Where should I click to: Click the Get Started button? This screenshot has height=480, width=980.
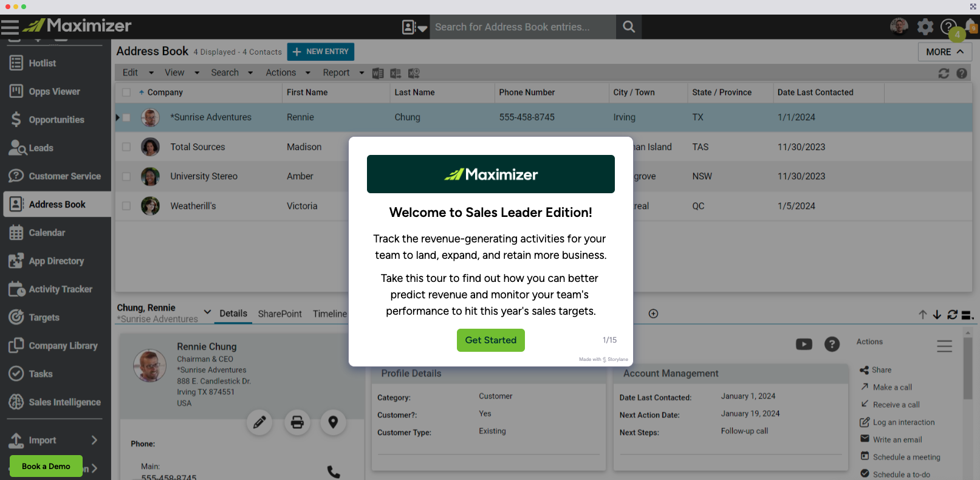click(x=491, y=340)
